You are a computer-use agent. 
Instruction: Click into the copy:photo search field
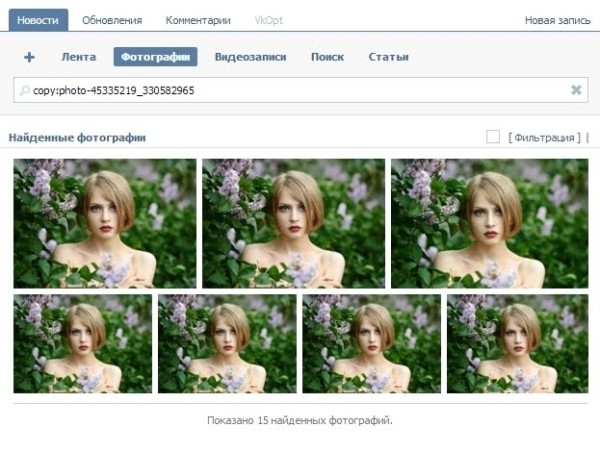[300, 90]
